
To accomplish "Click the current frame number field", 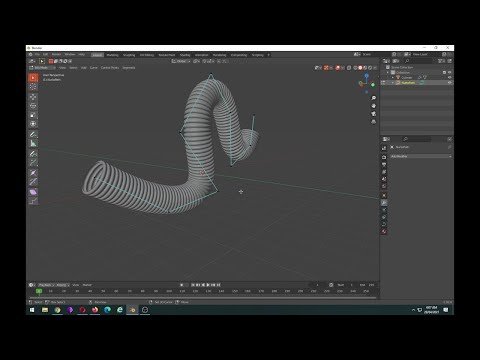I will tap(317, 285).
